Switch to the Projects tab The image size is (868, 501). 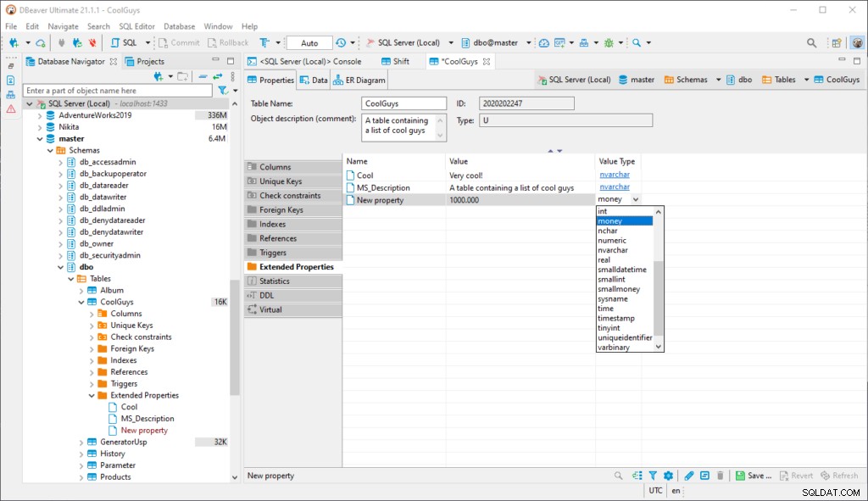pyautogui.click(x=145, y=61)
